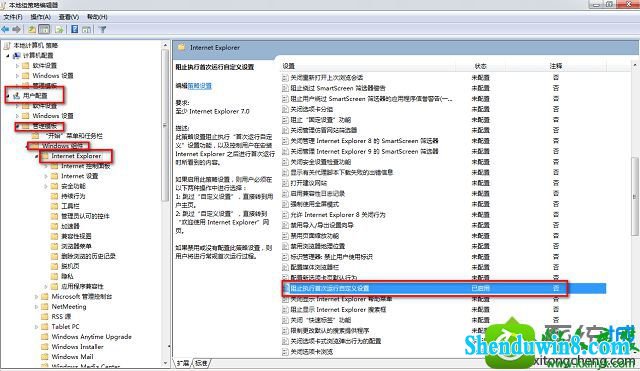Viewport: 640px width, 371px height.
Task: Open the 帮助(H) menu
Action: point(97,17)
